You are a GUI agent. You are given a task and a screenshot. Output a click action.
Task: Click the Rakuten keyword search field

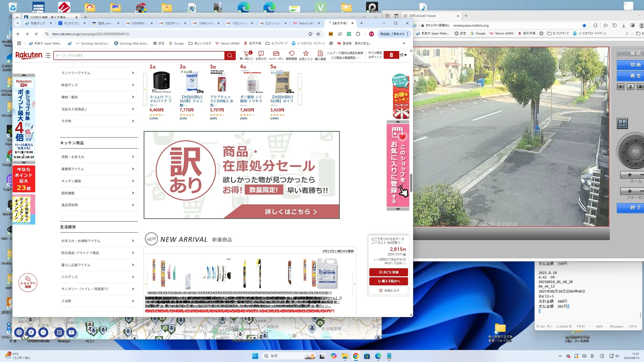click(x=138, y=56)
